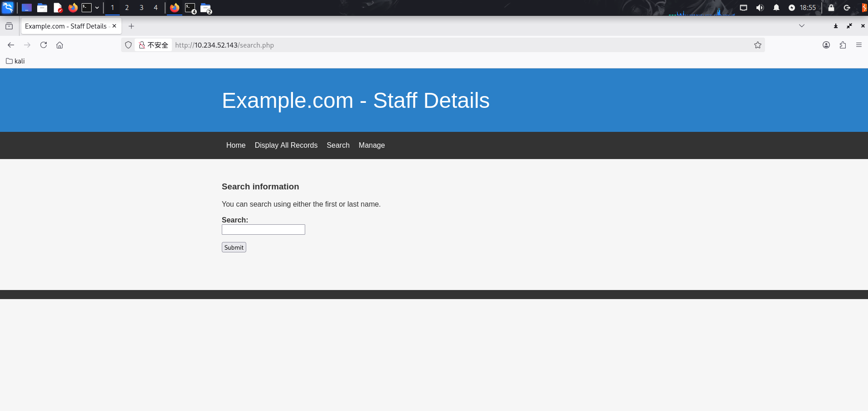Open the Kali applications menu icon
The image size is (868, 411).
[x=8, y=8]
